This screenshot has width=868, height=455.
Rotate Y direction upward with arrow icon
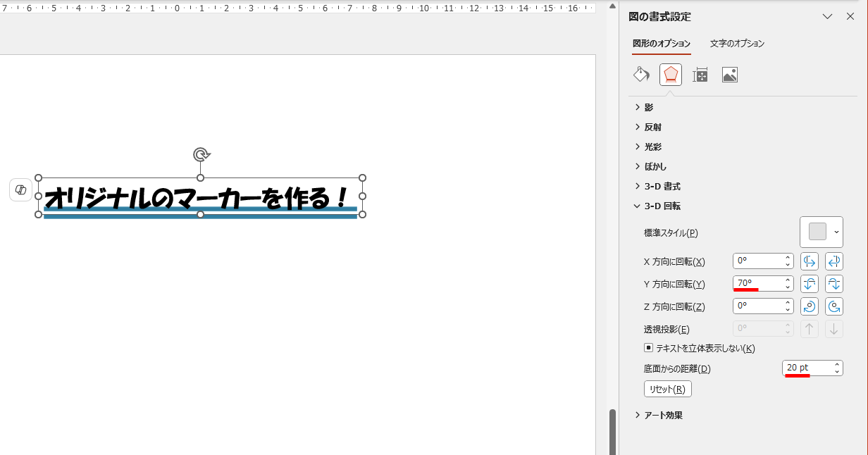coord(809,283)
